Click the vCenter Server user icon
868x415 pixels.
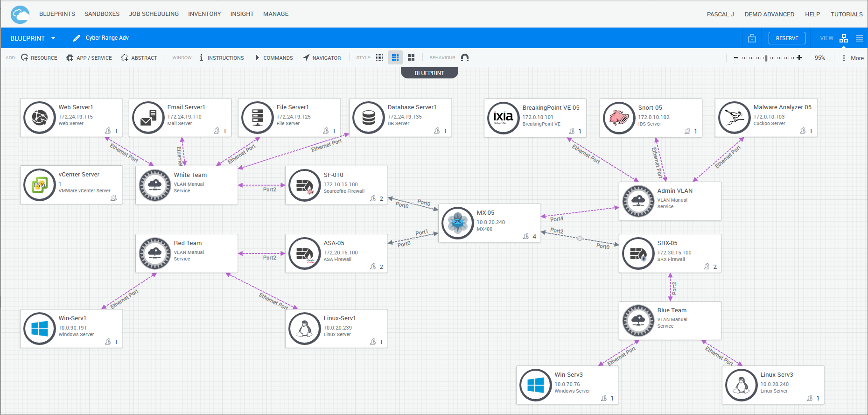point(113,198)
